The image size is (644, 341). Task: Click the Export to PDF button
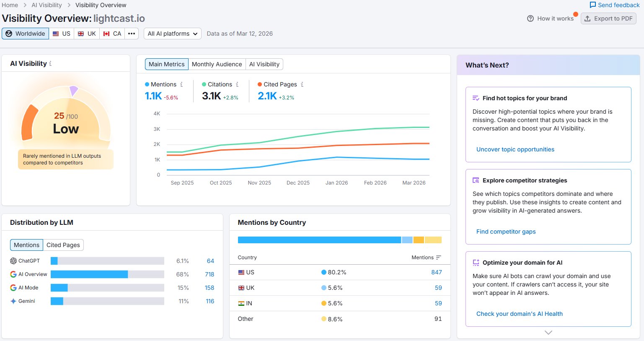pyautogui.click(x=608, y=18)
